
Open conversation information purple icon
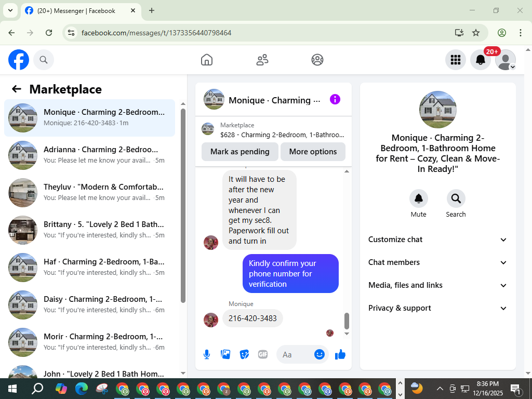click(335, 99)
